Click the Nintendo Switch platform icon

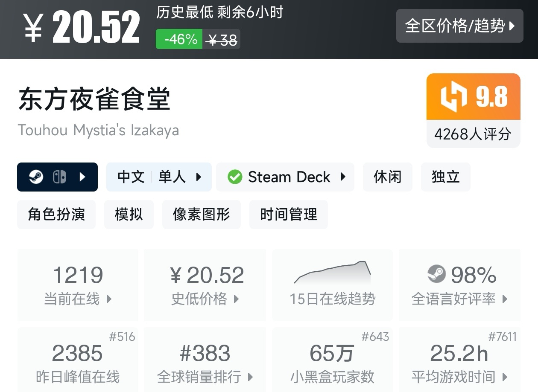point(59,177)
